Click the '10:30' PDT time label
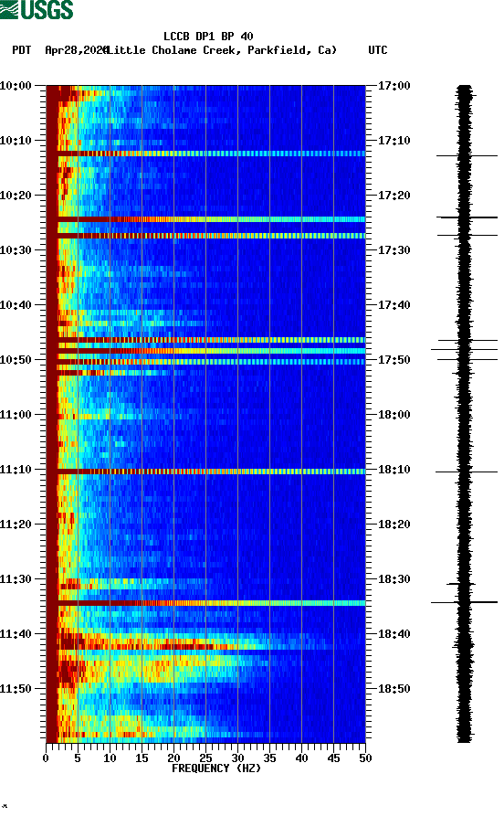Viewport: 504px width, 816px height. point(16,249)
